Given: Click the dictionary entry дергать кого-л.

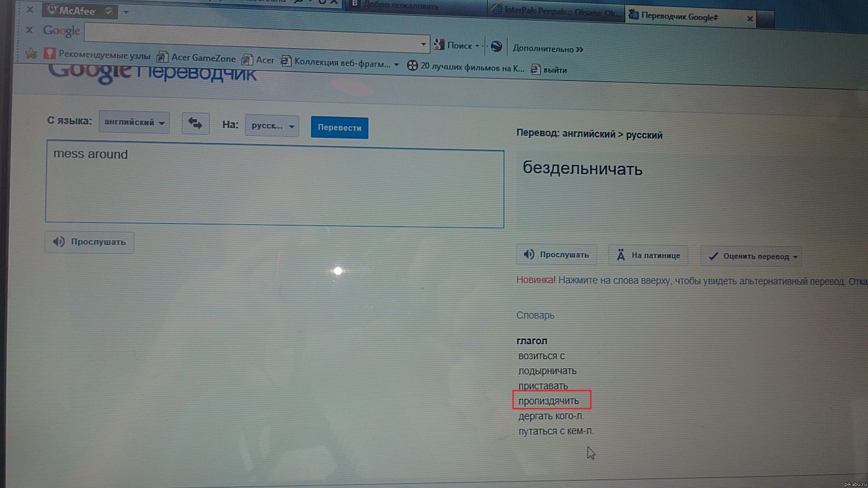Looking at the screenshot, I should point(551,416).
